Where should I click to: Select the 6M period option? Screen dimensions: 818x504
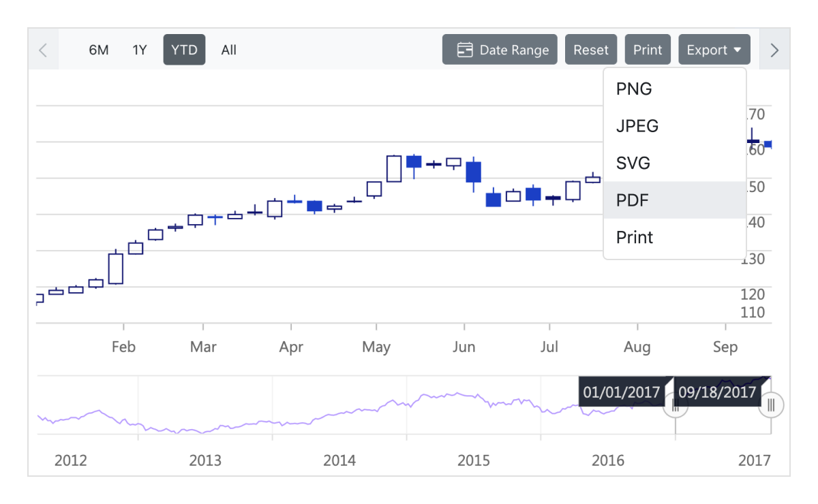tap(99, 50)
